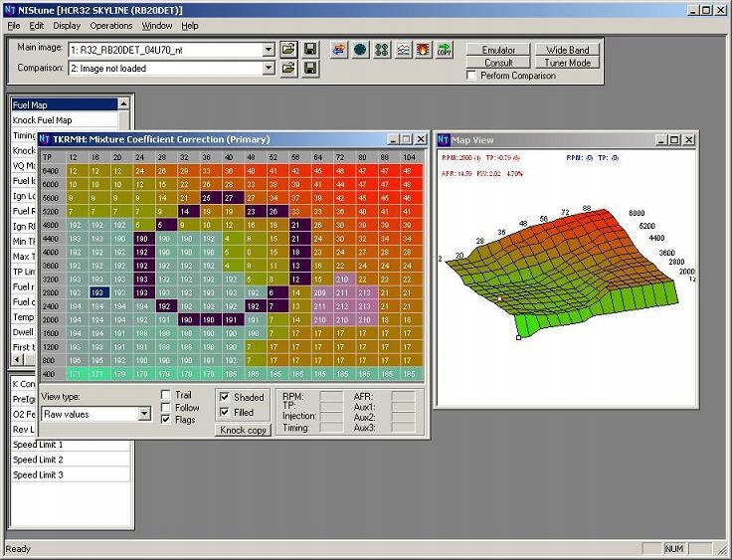
Task: Click the four-circles toolbar icon
Action: pyautogui.click(x=381, y=50)
